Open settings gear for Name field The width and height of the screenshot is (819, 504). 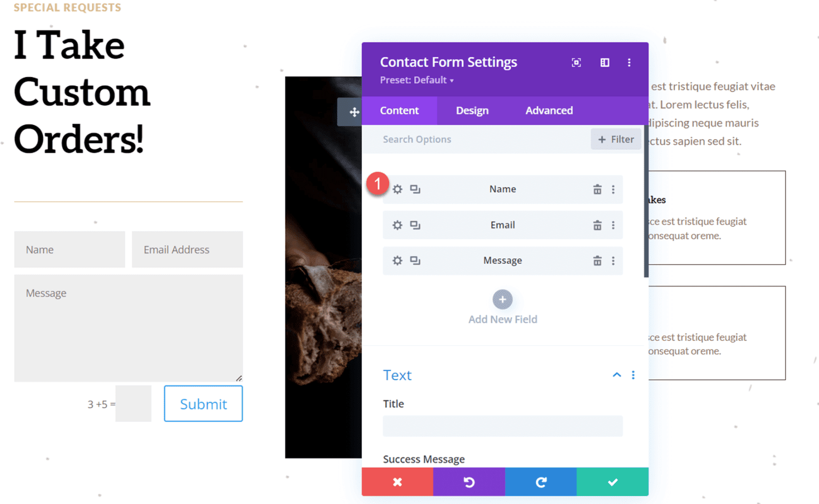click(397, 189)
